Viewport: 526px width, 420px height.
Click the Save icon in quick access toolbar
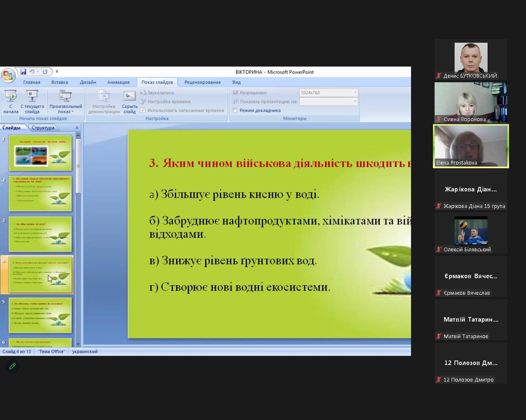[x=23, y=72]
